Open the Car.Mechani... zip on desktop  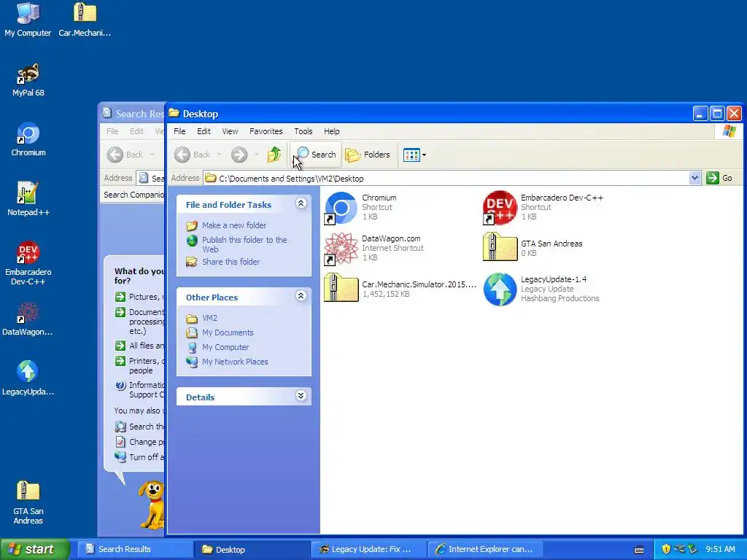[85, 19]
